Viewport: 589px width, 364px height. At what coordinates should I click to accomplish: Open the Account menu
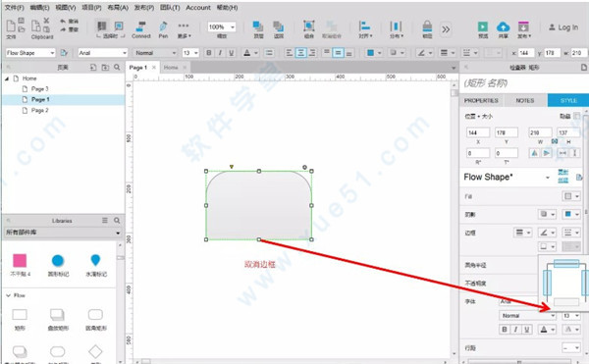[198, 8]
